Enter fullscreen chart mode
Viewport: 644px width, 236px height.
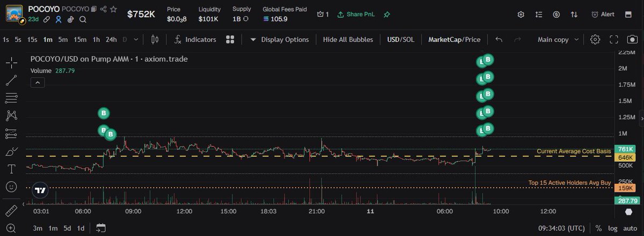(x=614, y=39)
